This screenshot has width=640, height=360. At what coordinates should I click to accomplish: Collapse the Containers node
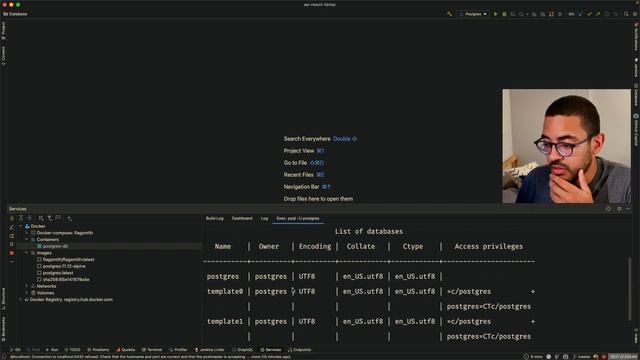tap(27, 240)
